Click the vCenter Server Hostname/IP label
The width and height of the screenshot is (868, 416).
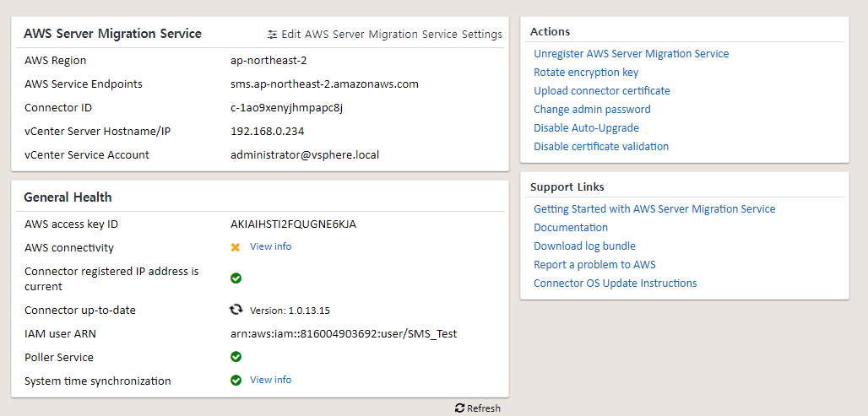pos(97,132)
